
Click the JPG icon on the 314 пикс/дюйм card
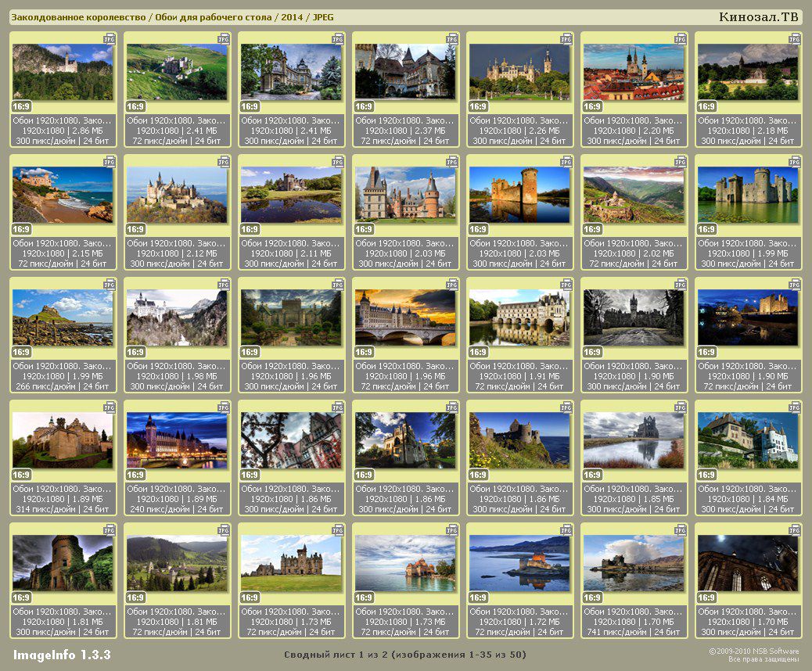[110, 407]
